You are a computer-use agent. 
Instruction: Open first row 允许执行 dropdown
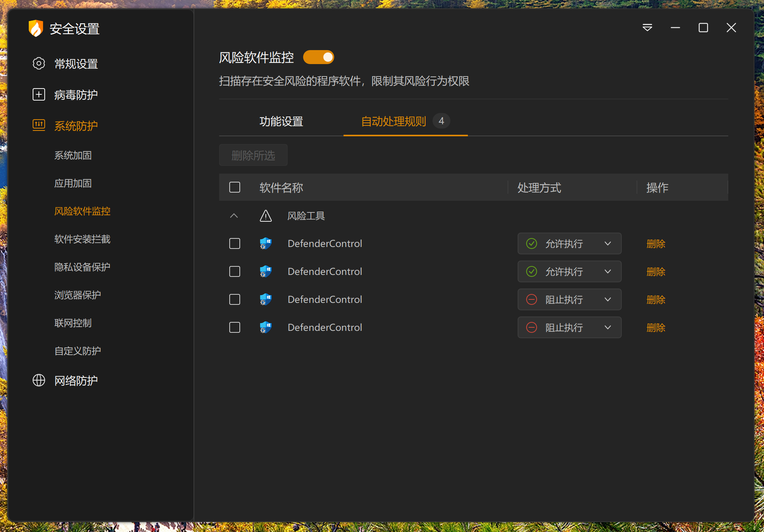569,243
